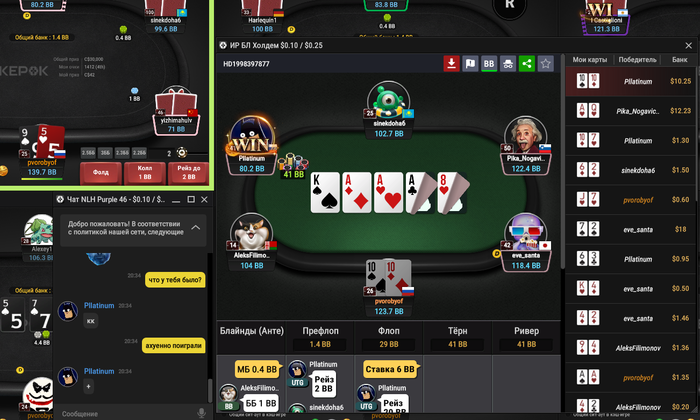Collapse the welcome policy message chevron
The height and width of the screenshot is (420, 700).
pos(196,227)
